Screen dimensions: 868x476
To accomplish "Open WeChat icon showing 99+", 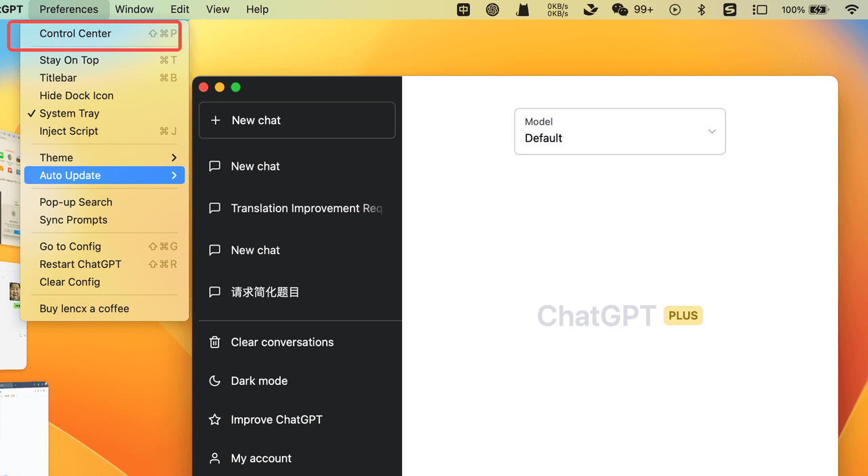I will (x=632, y=9).
